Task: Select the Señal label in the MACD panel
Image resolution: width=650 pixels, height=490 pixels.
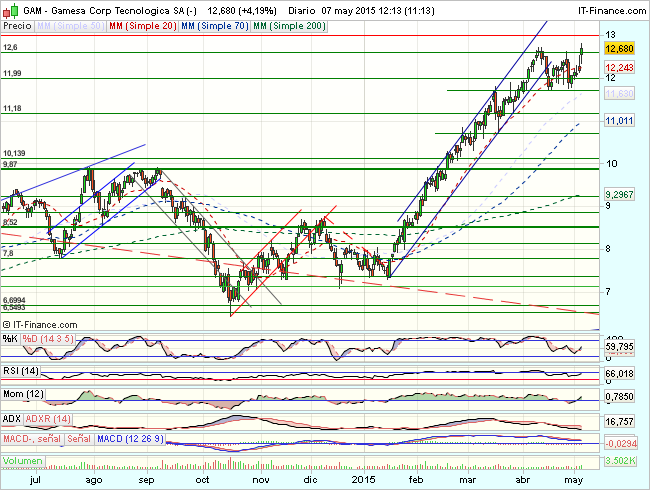Action: coord(79,439)
